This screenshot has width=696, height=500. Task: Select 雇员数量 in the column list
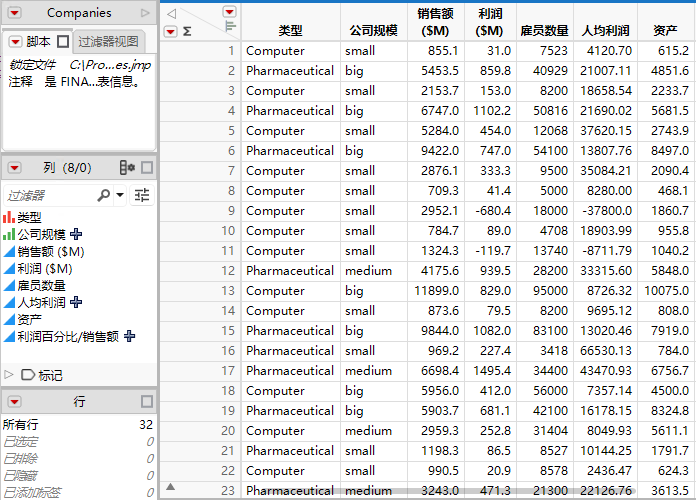click(x=41, y=286)
